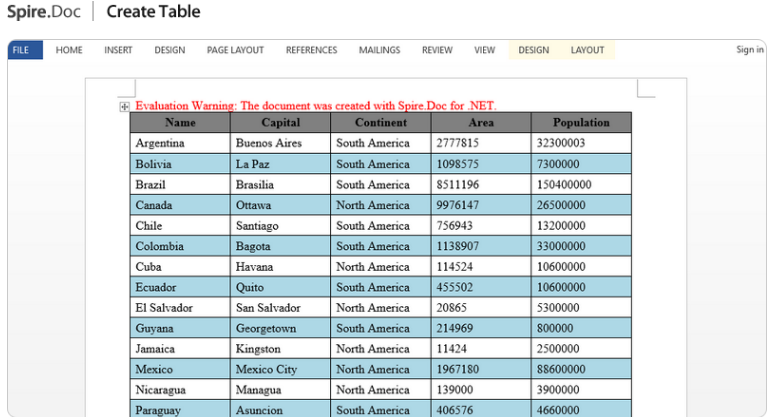768x417 pixels.
Task: Click the Bolivia cell
Action: [180, 164]
